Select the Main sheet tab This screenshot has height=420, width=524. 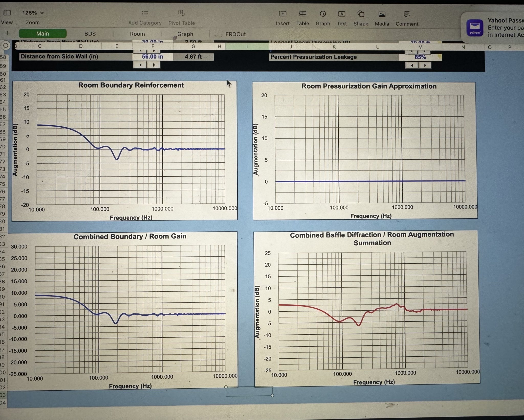pos(42,33)
